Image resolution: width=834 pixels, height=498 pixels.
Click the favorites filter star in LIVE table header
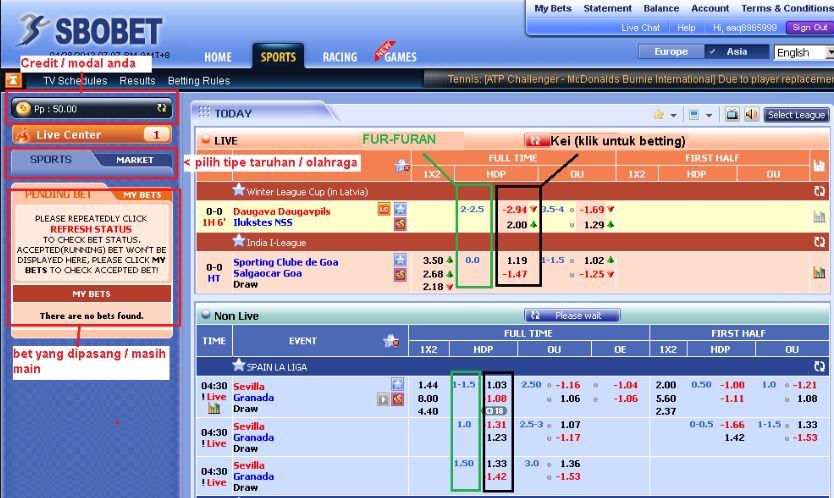[402, 167]
